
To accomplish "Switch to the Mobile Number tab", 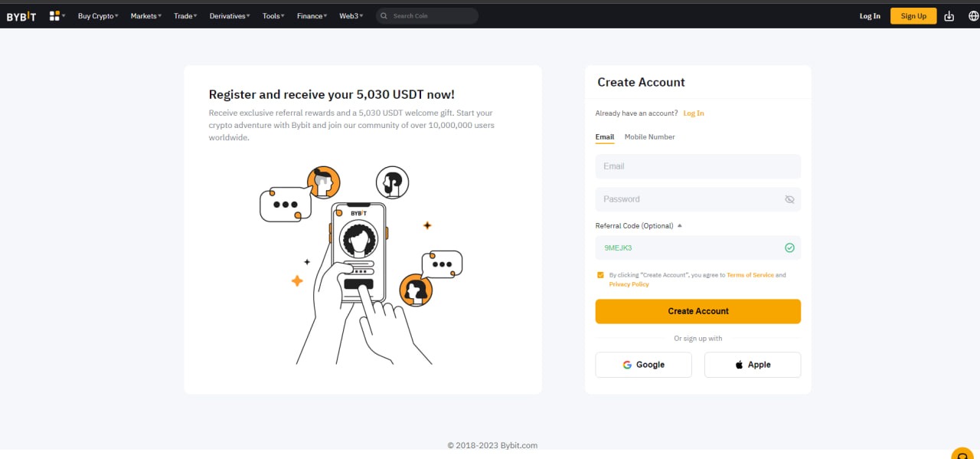I will tap(650, 136).
